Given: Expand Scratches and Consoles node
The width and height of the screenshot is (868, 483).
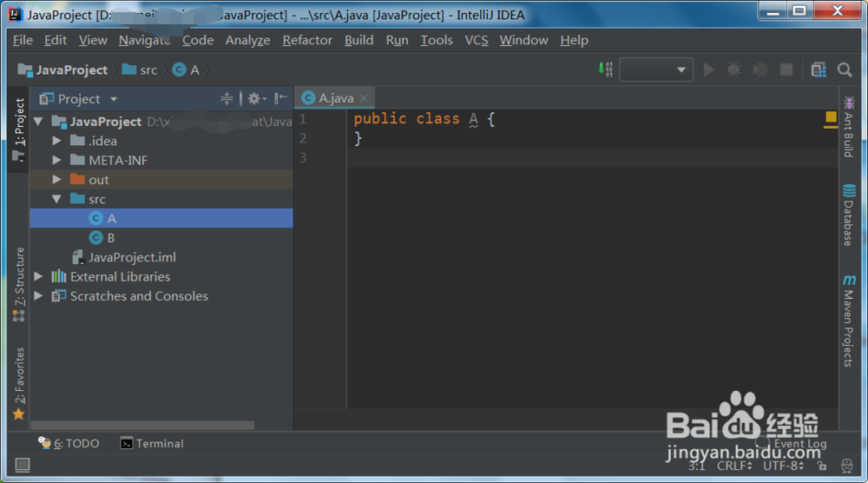Looking at the screenshot, I should click(x=38, y=295).
